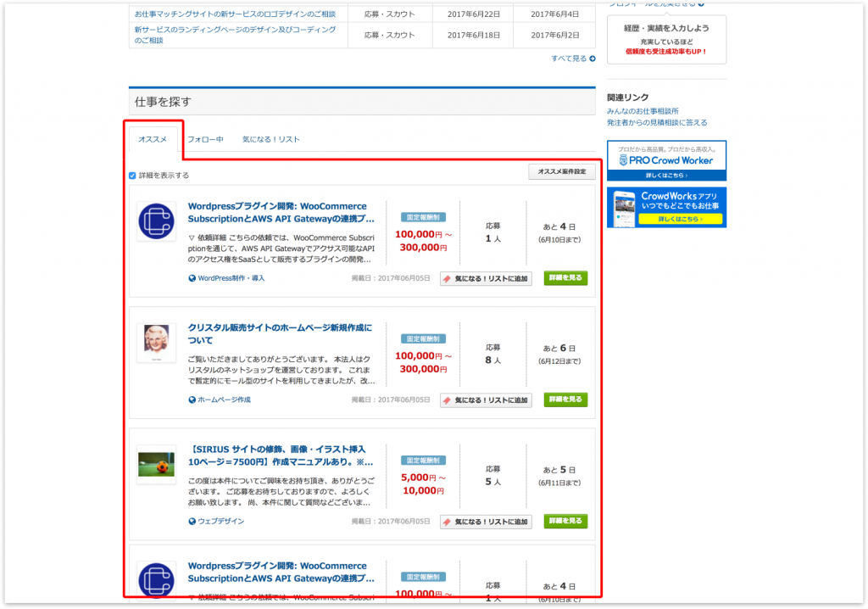Click the crystal shop job's avatar photo
868x609 pixels.
pyautogui.click(x=156, y=342)
